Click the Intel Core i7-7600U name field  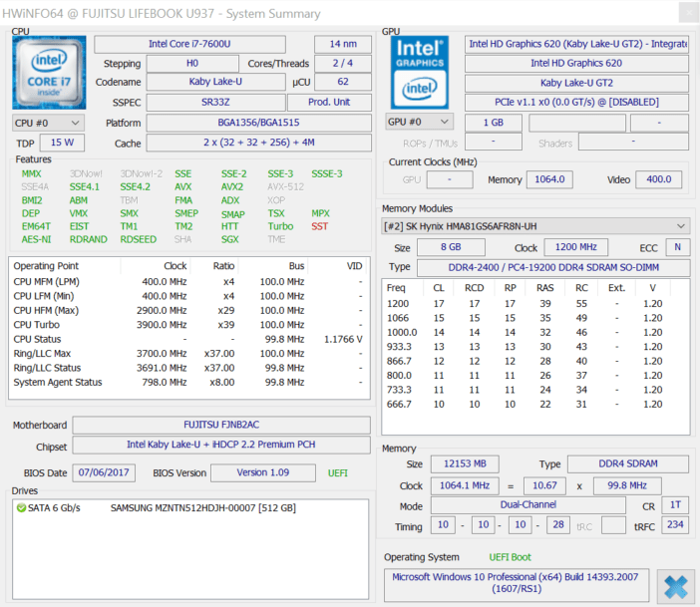click(x=189, y=44)
